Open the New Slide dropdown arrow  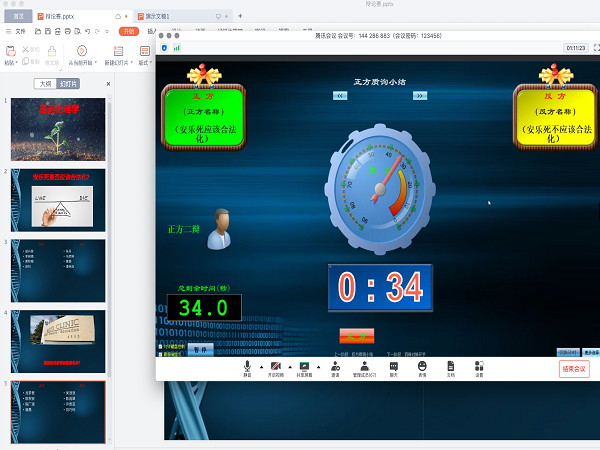coord(132,63)
